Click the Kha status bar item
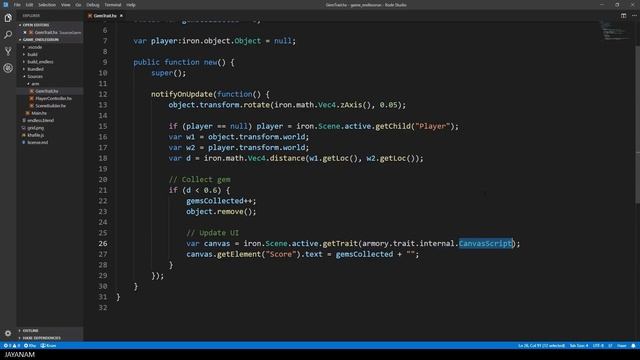The height and width of the screenshot is (360, 640). click(x=30, y=346)
